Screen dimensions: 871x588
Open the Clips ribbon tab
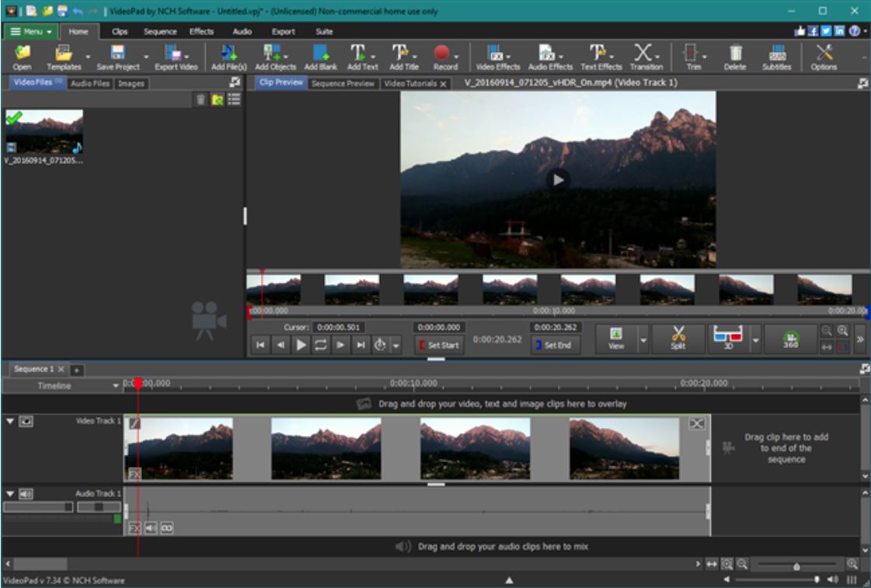(x=120, y=32)
